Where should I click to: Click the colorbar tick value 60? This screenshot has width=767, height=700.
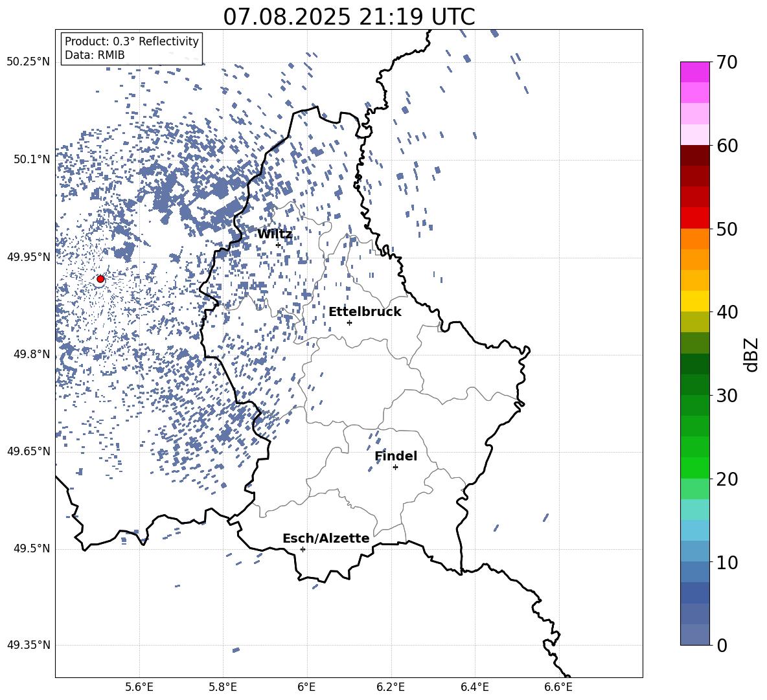[727, 146]
